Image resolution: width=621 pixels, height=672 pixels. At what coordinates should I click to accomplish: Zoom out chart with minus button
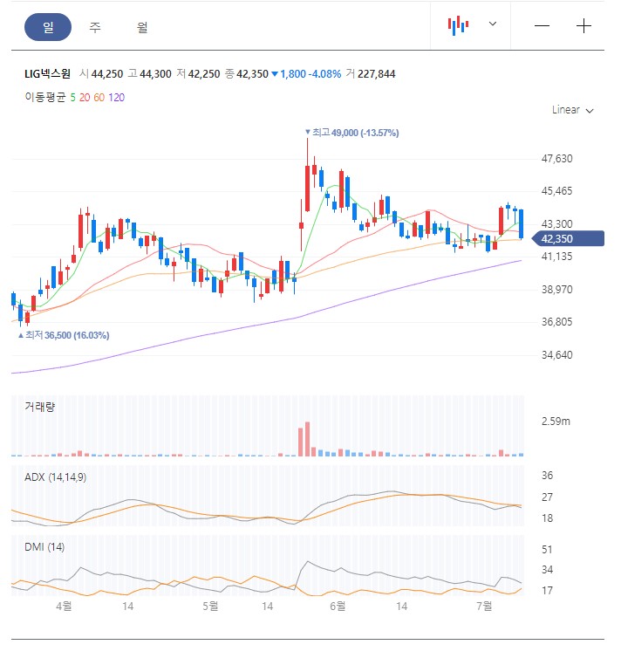[542, 26]
